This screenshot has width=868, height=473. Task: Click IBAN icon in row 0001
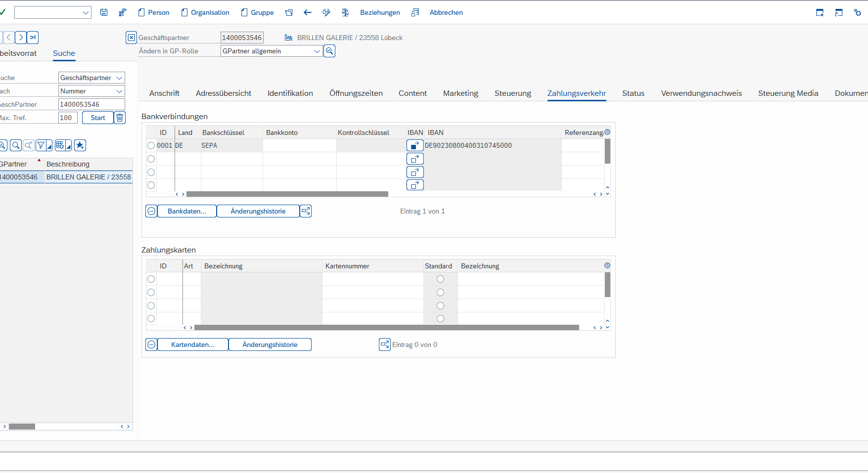click(x=415, y=145)
